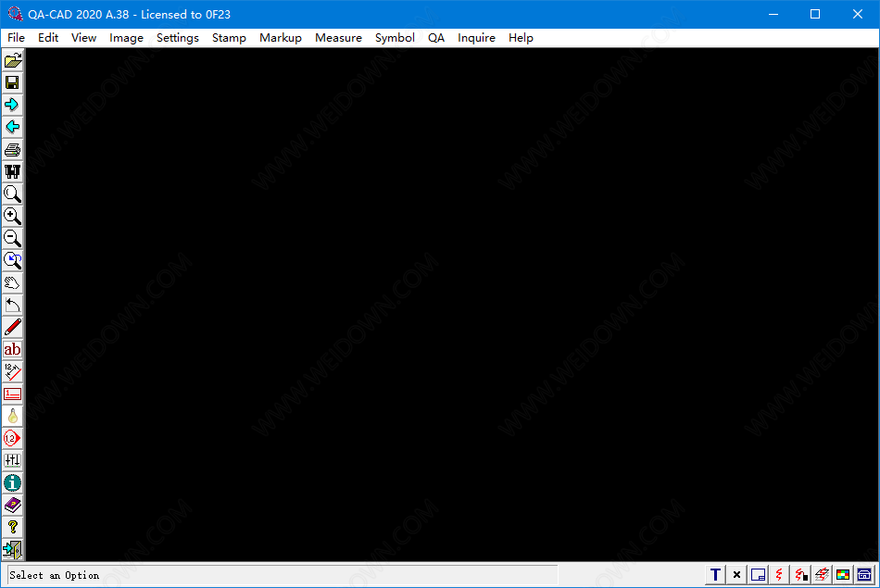Screen dimensions: 880x588
Task: Go to next with right arrow icon
Action: 12,105
